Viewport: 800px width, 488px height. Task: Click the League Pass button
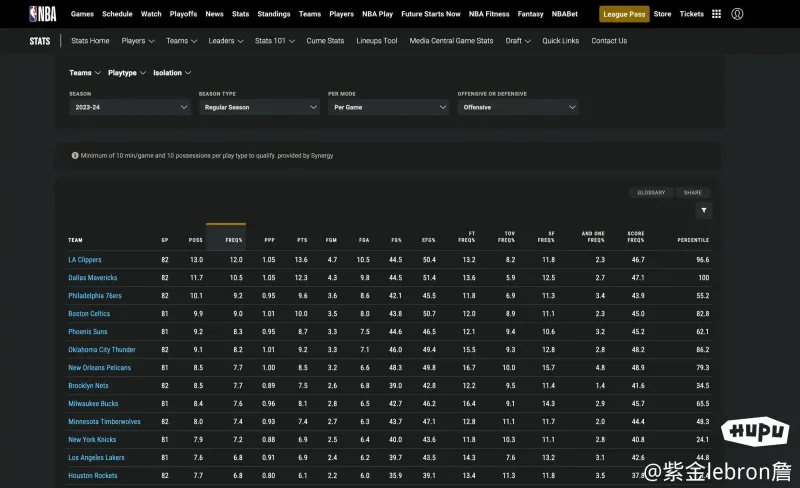click(624, 14)
